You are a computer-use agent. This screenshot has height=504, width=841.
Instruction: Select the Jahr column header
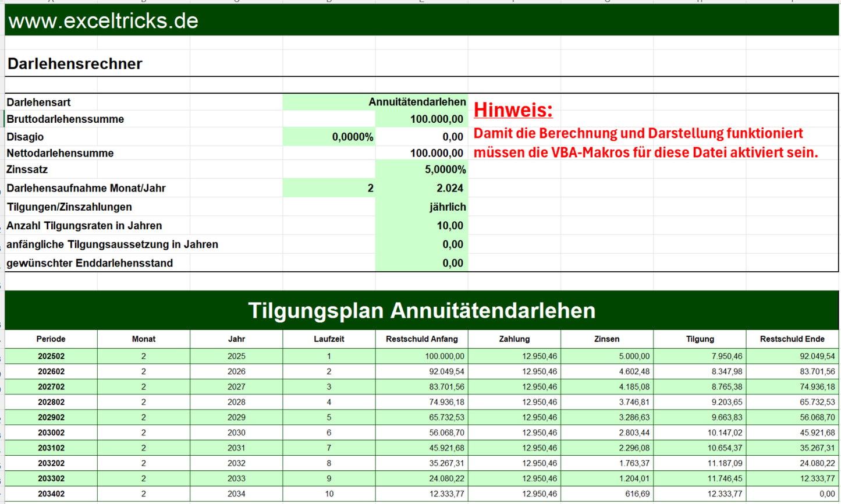coord(236,339)
